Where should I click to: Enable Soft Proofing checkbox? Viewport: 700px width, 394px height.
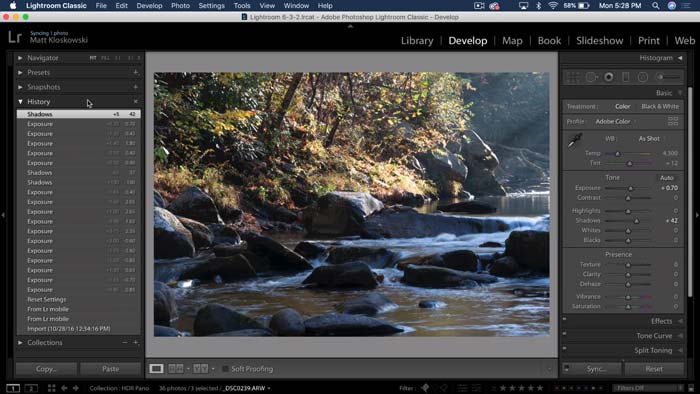pyautogui.click(x=225, y=369)
